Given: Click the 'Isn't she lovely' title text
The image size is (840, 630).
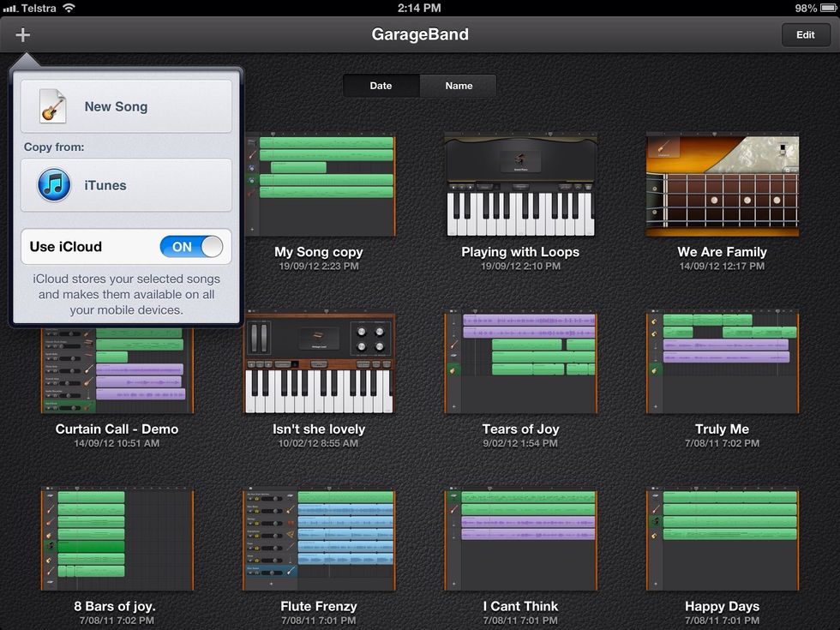Looking at the screenshot, I should pyautogui.click(x=319, y=429).
